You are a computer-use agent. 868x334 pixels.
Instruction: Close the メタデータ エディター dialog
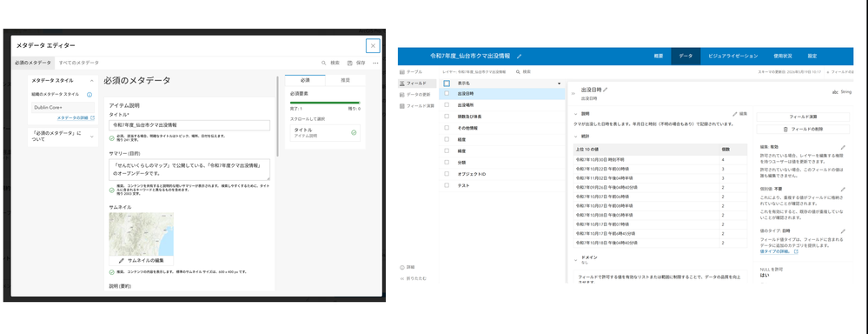[x=373, y=46]
